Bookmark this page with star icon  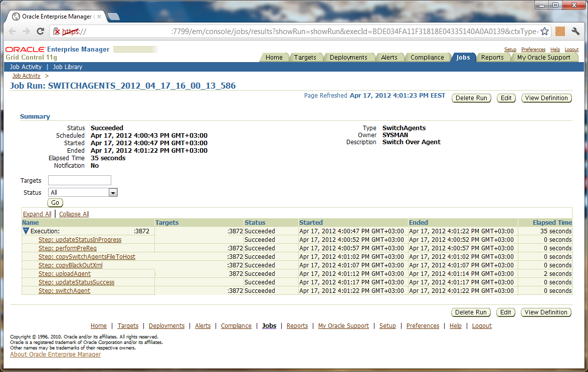pyautogui.click(x=544, y=32)
